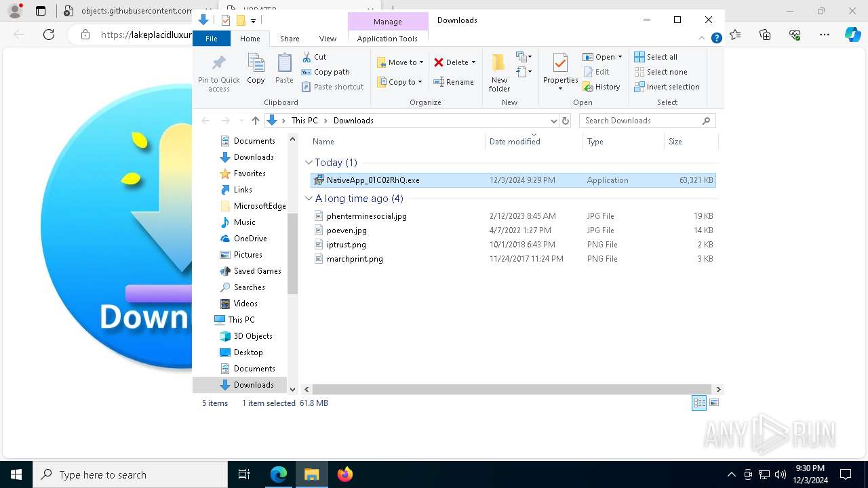The width and height of the screenshot is (868, 488).
Task: Click Paste shortcut command
Action: tap(332, 87)
